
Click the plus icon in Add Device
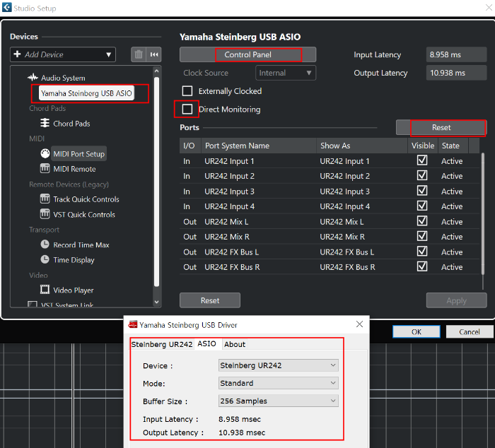point(18,54)
